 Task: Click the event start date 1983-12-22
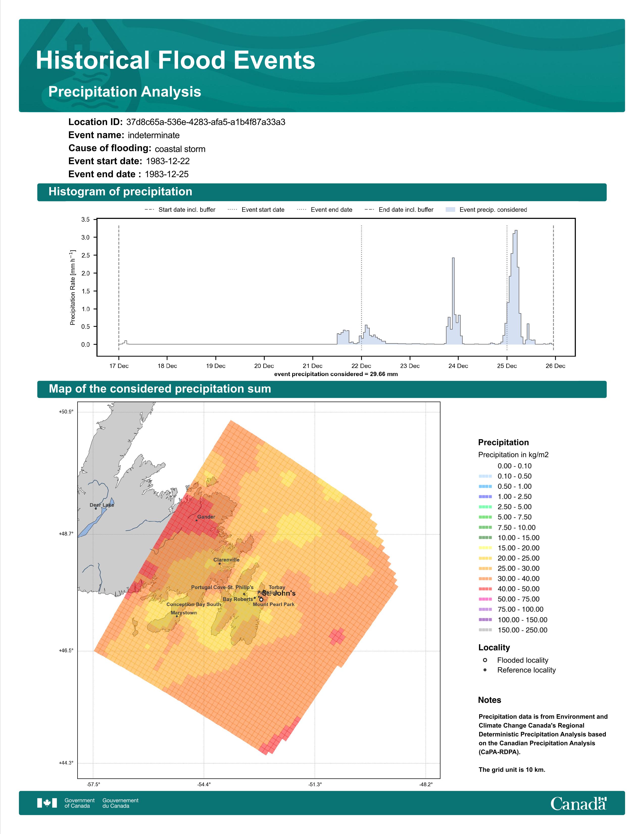tap(168, 161)
